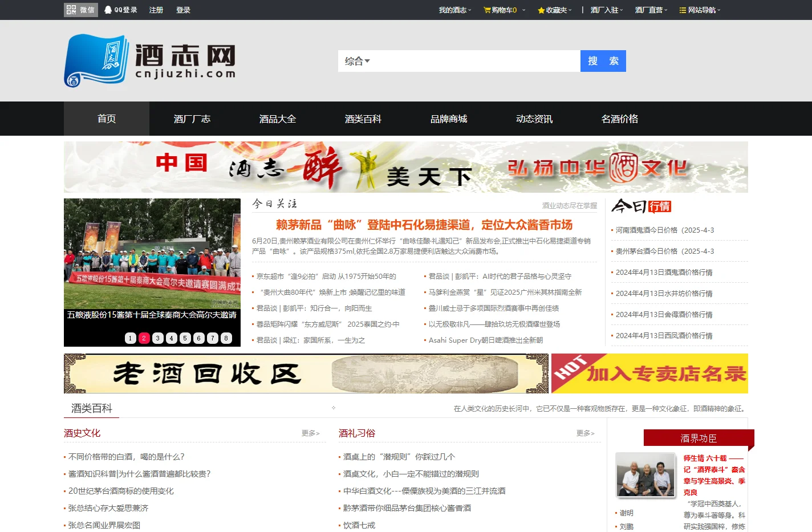Open the golf event slideshow photo
The image size is (812, 532).
(152, 254)
